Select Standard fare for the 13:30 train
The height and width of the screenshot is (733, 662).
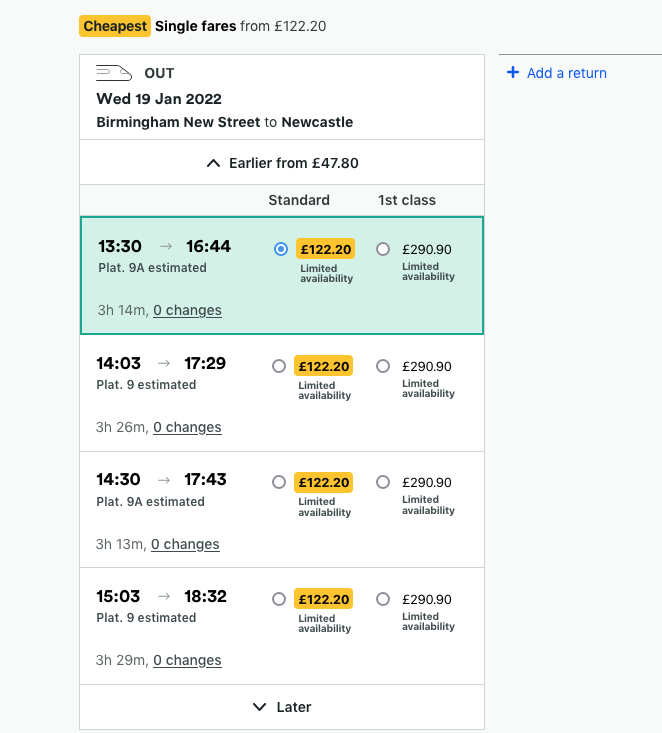point(281,249)
